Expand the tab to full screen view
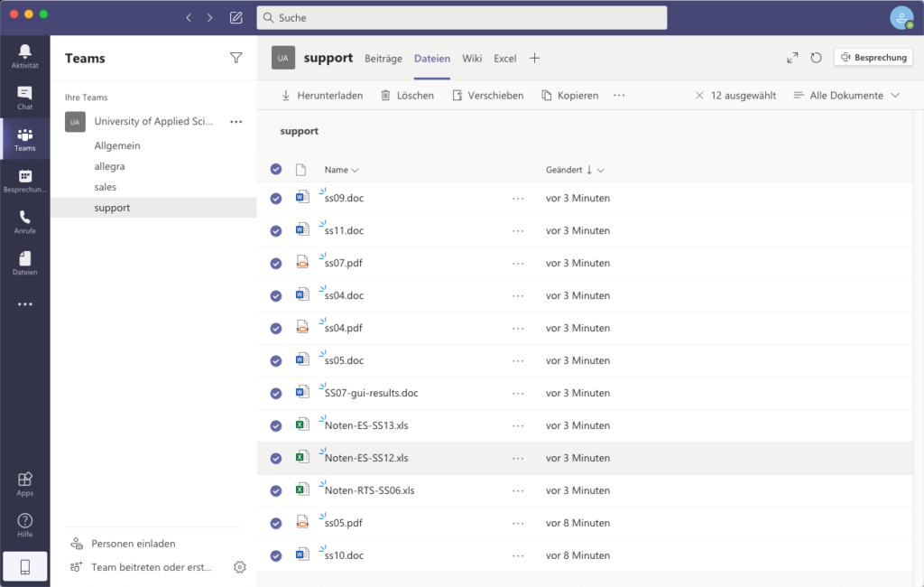This screenshot has height=587, width=924. (791, 57)
